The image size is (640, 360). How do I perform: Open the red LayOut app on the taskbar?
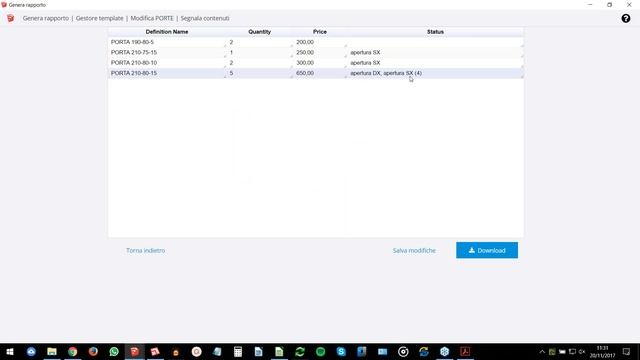[155, 351]
